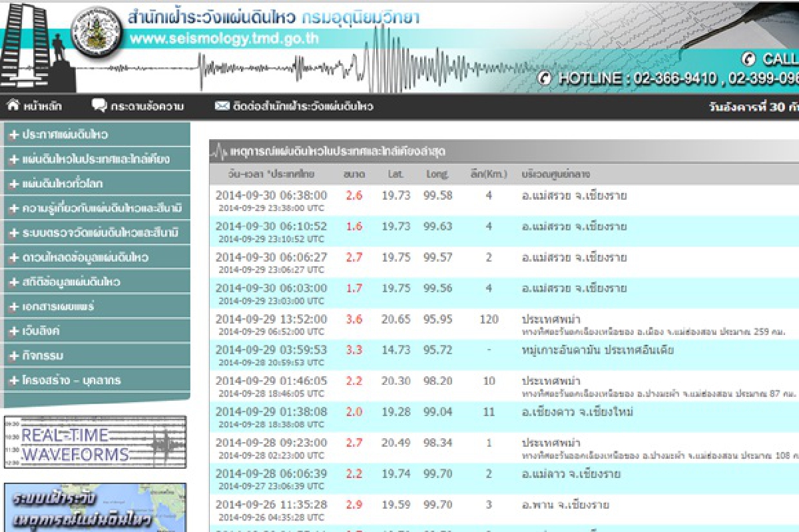Expand the ประกาศแผ่นดินไหว sidebar section

click(x=97, y=134)
